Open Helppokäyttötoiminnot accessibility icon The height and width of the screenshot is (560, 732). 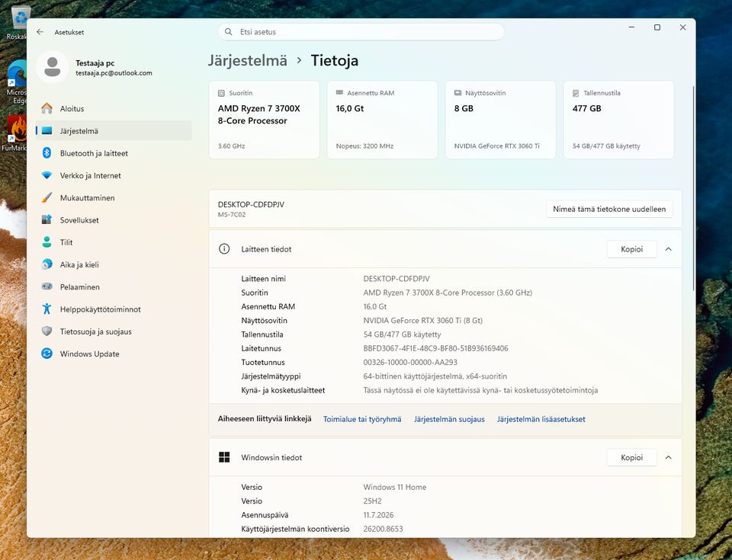pyautogui.click(x=47, y=309)
